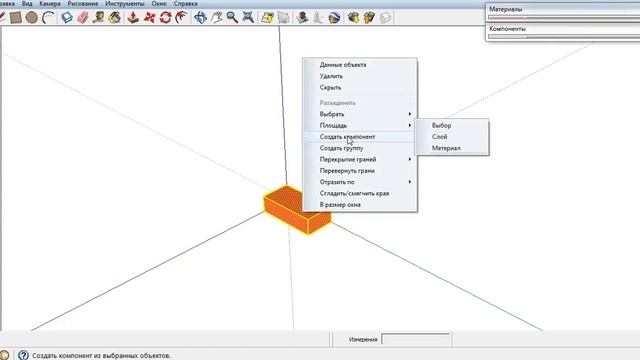
Task: Expand the Выбрать submenu arrow
Action: 409,114
